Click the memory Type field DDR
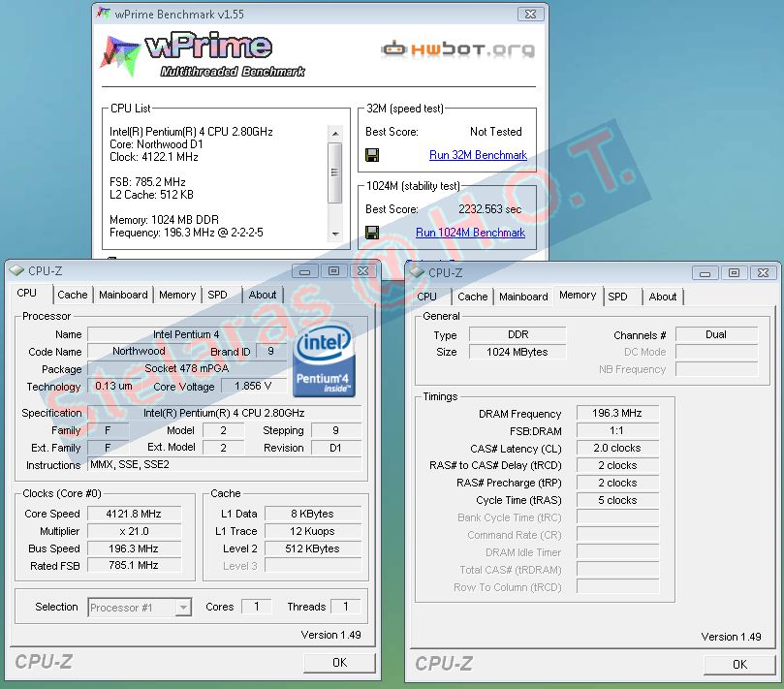The width and height of the screenshot is (784, 689). [x=517, y=334]
